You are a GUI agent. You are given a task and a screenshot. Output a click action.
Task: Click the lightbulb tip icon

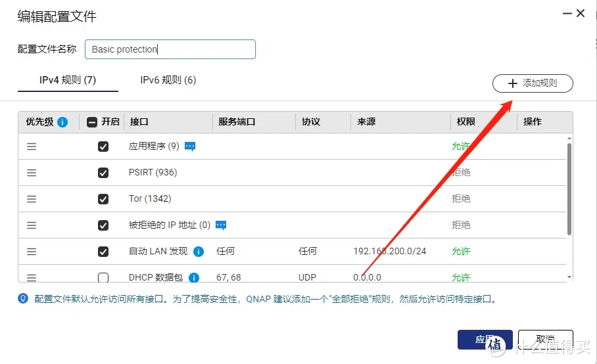coord(23,298)
